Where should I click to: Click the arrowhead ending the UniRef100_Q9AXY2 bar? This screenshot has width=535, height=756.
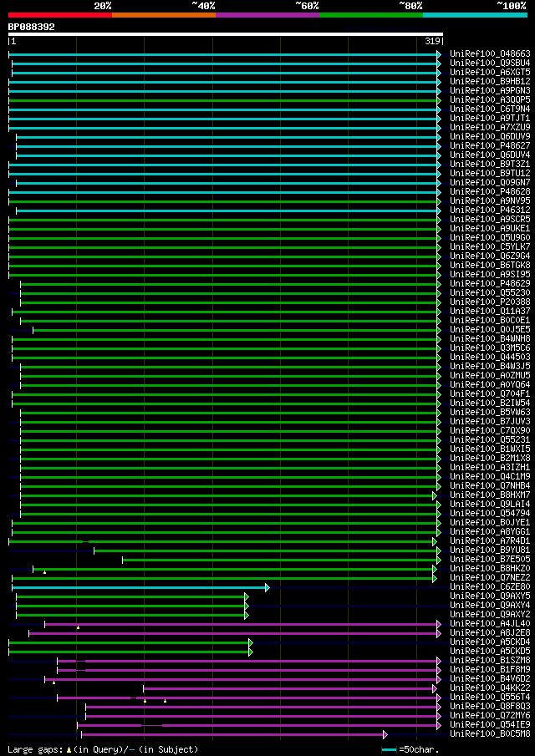click(x=247, y=615)
